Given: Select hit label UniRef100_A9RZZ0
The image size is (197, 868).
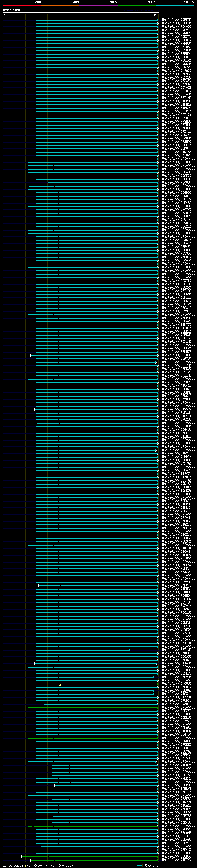Looking at the screenshot, I should [177, 37].
